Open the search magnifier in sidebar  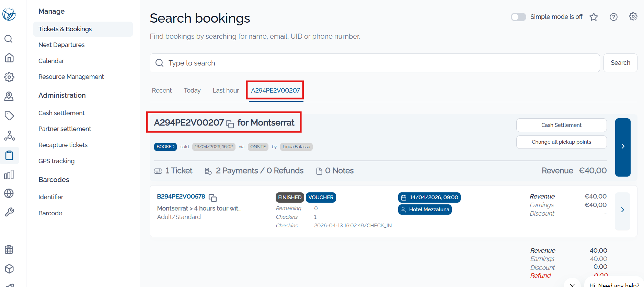9,39
